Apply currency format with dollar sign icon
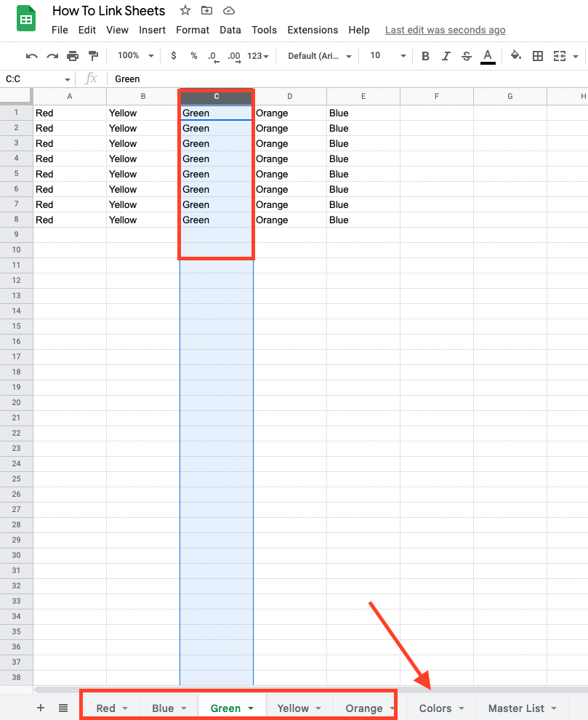This screenshot has height=720, width=588. click(172, 55)
